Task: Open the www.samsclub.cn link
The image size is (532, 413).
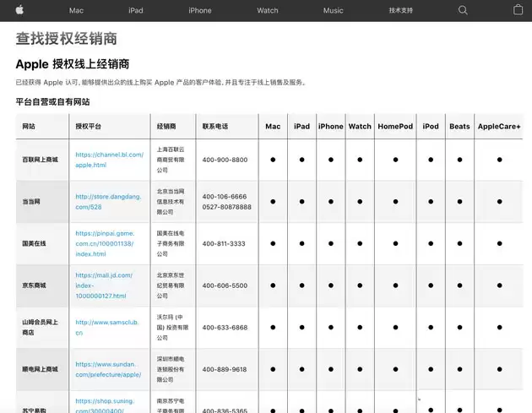Action: (107, 328)
